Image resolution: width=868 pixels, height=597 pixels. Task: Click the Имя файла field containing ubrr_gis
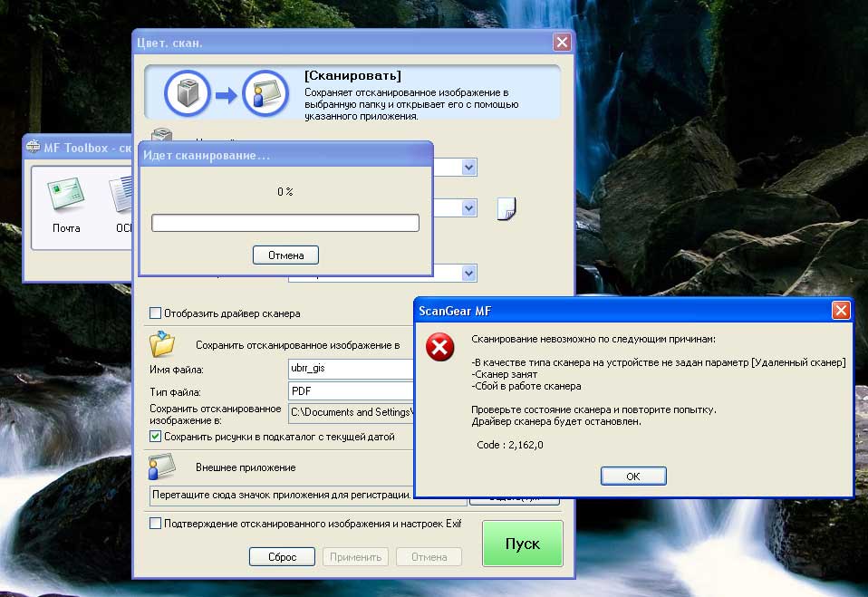pos(351,369)
